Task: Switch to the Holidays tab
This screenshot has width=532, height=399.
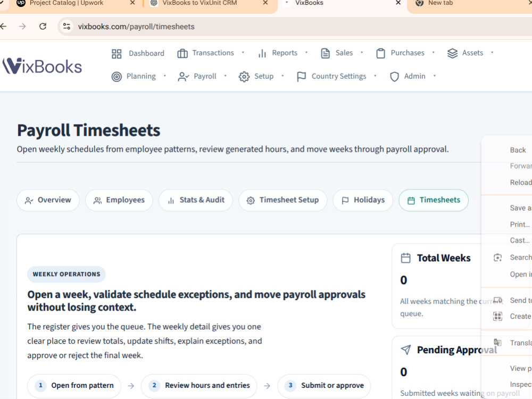Action: coord(363,200)
